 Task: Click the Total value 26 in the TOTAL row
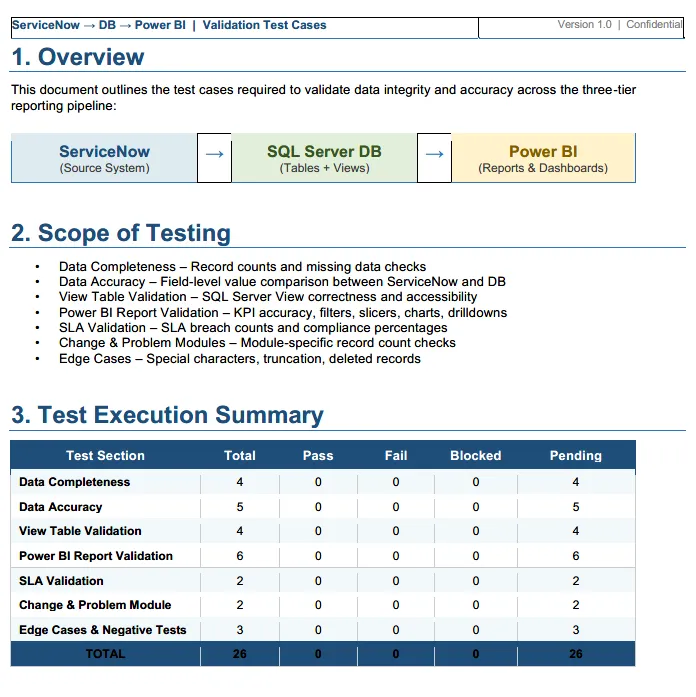240,654
